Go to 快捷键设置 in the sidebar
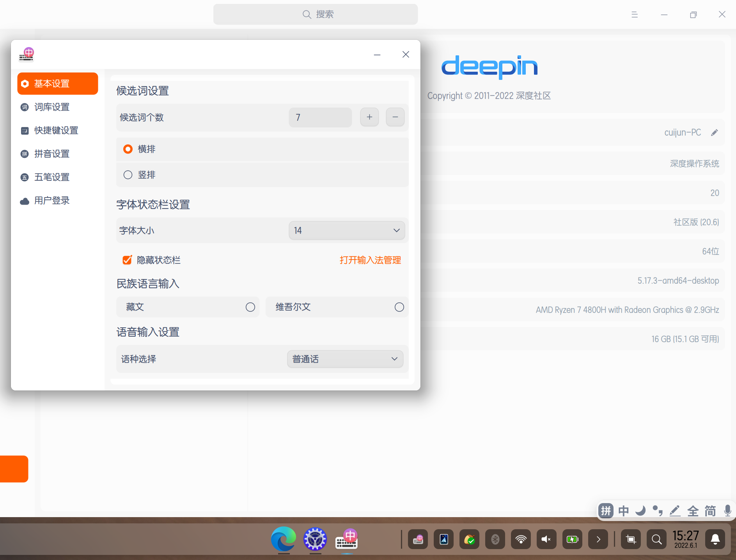 [x=58, y=130]
